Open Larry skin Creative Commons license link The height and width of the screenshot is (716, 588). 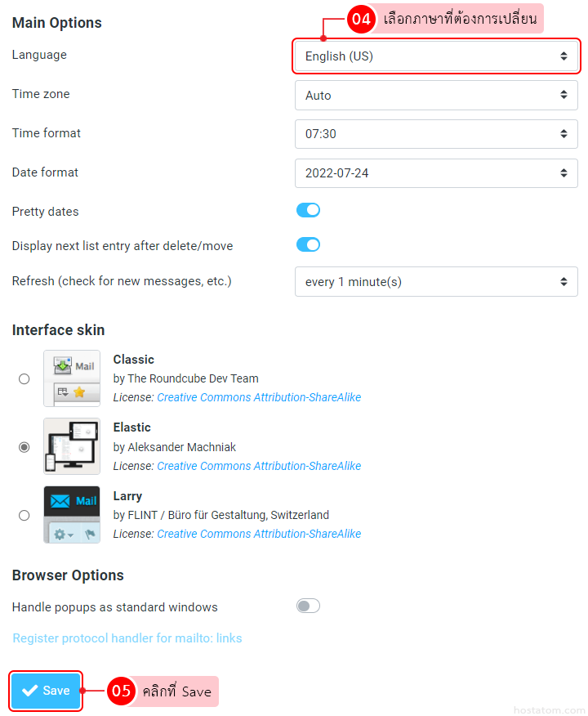coord(259,535)
